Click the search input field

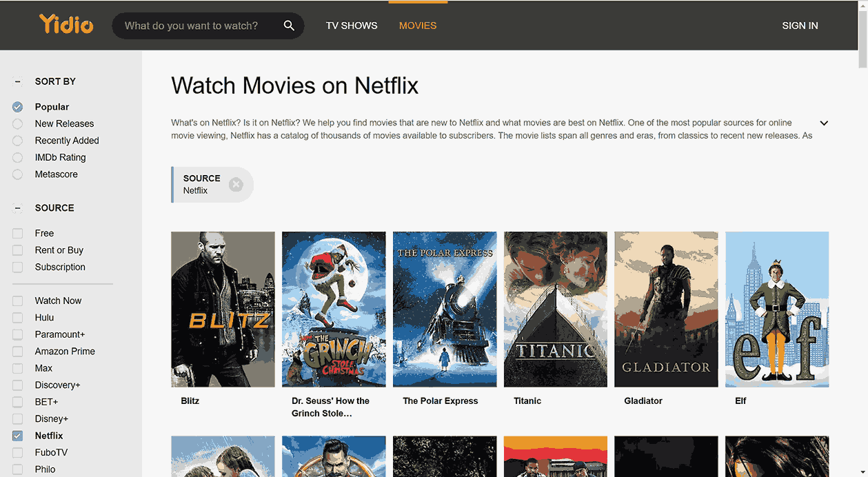(x=196, y=26)
